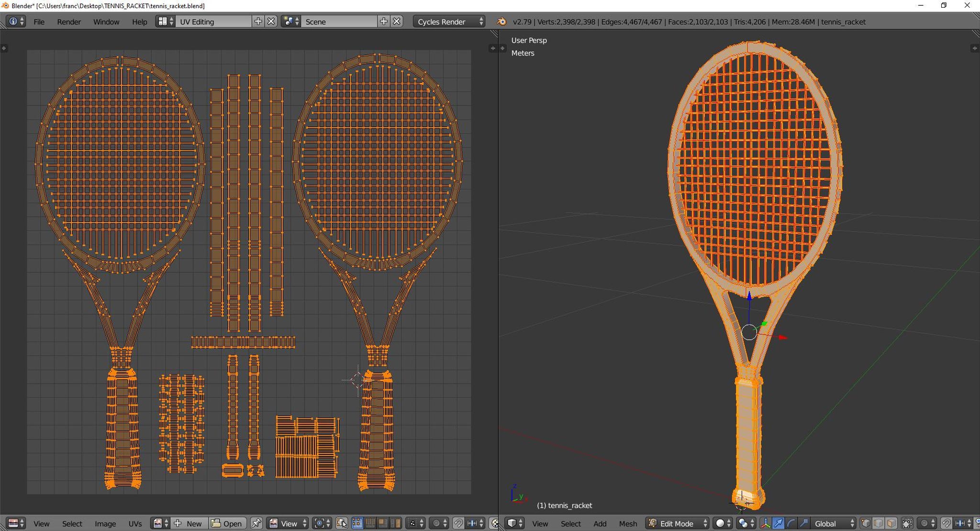980x531 pixels.
Task: Open the Mesh menu in the 3D viewport
Action: 627,523
